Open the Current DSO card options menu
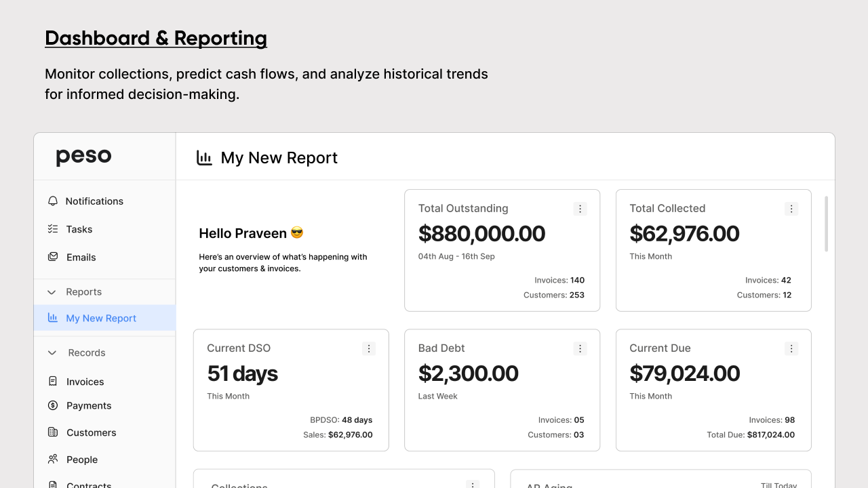Screen dimensions: 868x488 click(x=368, y=348)
